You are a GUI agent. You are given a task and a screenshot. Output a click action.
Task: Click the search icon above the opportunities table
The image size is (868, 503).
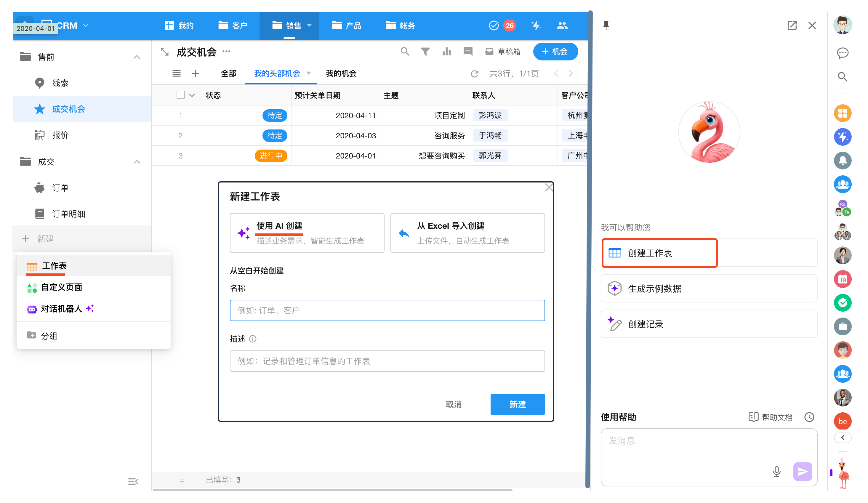(x=405, y=52)
